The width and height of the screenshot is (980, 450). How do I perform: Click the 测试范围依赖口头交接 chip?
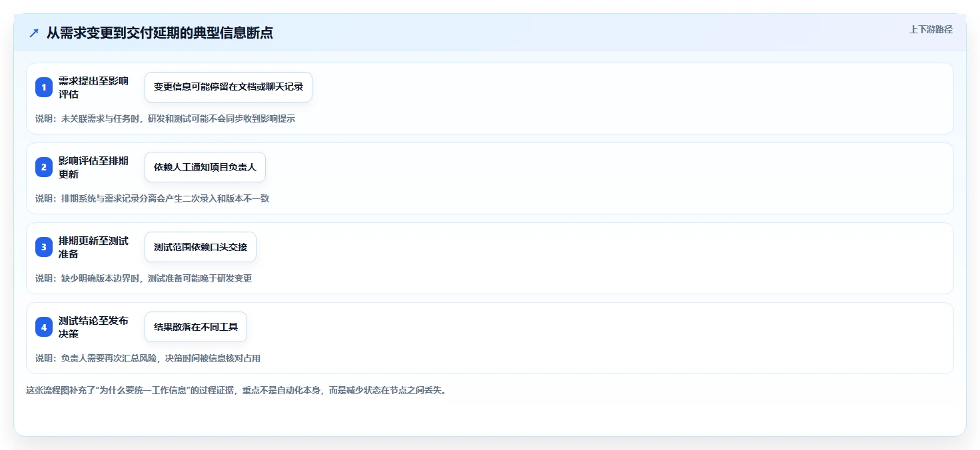[x=201, y=247]
